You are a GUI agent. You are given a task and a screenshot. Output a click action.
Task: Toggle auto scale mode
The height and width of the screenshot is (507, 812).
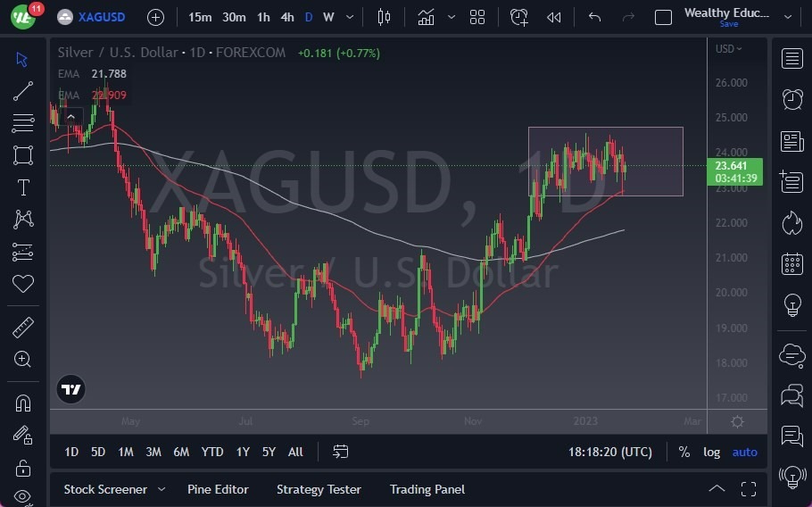pyautogui.click(x=745, y=453)
